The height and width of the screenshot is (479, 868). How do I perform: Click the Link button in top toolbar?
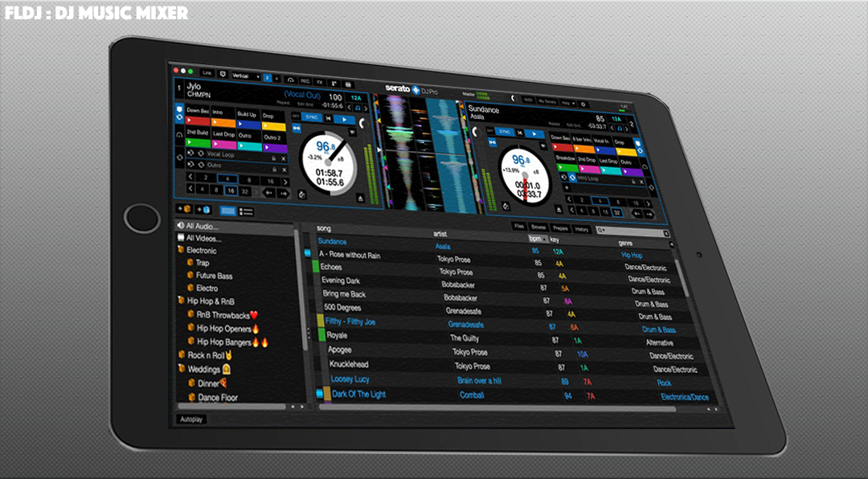(x=207, y=73)
